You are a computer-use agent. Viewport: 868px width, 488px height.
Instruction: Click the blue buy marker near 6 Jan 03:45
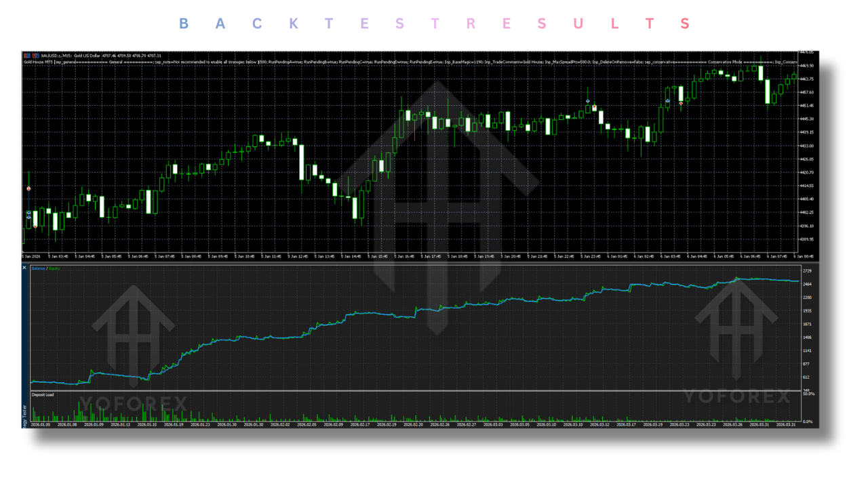[668, 101]
